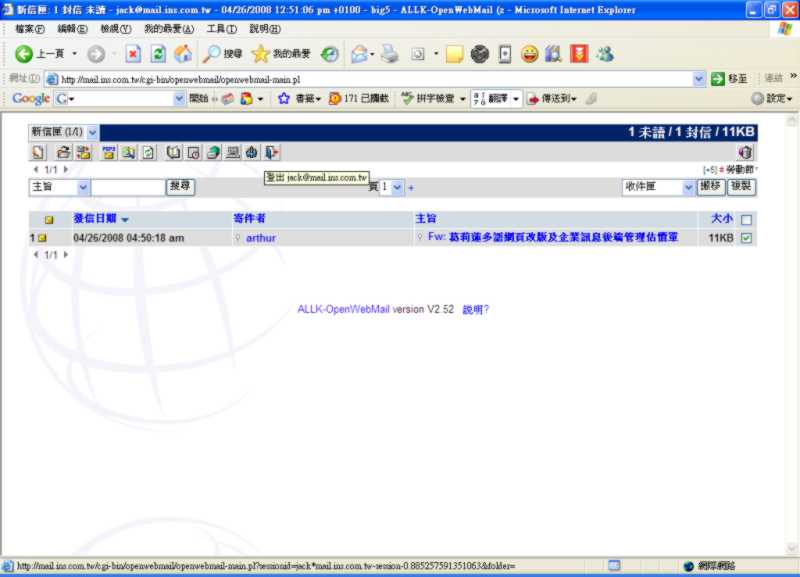The width and height of the screenshot is (800, 577).
Task: Click the compose new message icon
Action: coord(38,152)
